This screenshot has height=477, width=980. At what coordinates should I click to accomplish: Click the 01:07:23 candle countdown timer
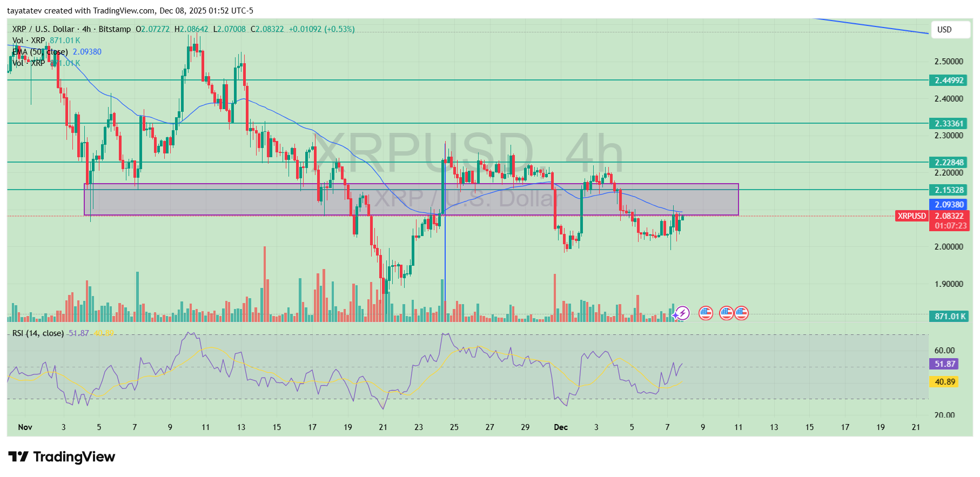click(x=949, y=226)
